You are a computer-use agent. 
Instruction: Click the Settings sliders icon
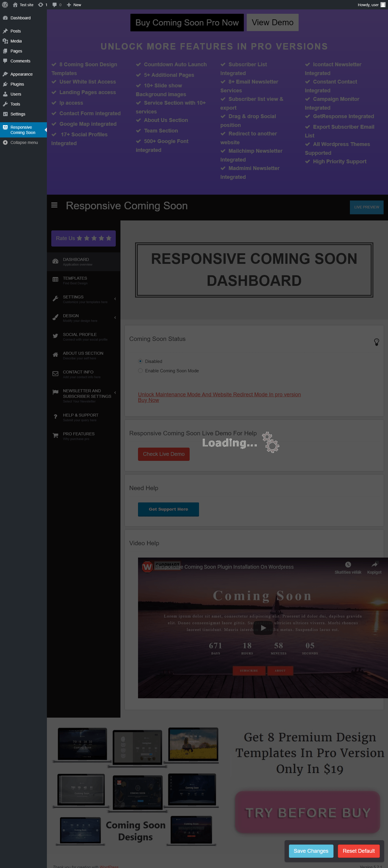(5, 114)
